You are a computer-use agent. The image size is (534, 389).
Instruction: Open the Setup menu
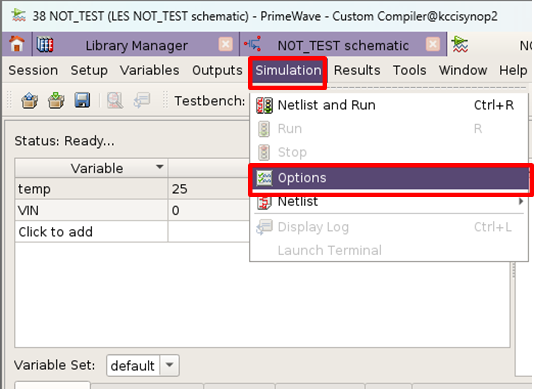tap(89, 70)
